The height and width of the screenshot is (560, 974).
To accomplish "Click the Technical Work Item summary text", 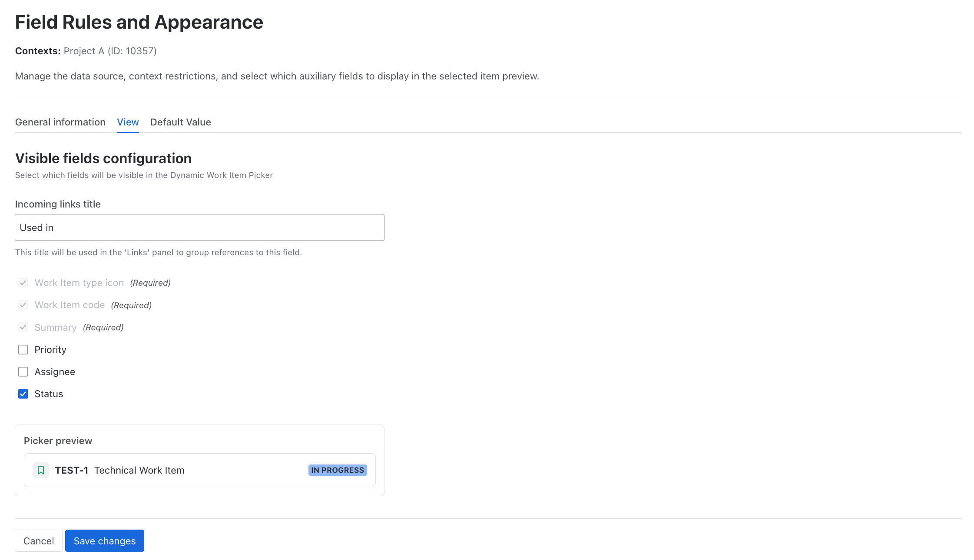I will (x=139, y=470).
